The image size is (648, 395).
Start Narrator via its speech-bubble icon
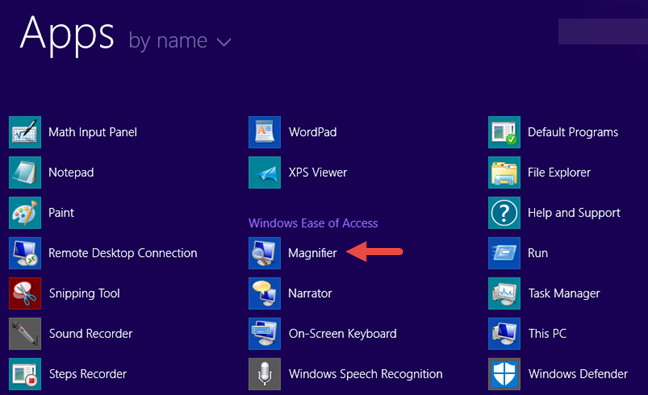[264, 293]
